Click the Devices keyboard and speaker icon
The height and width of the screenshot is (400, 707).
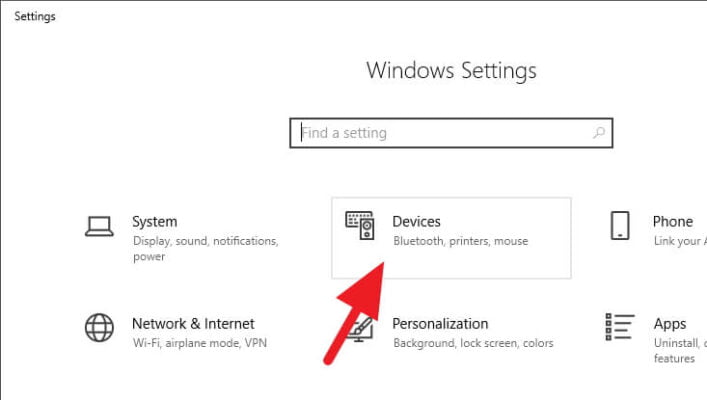(x=360, y=225)
